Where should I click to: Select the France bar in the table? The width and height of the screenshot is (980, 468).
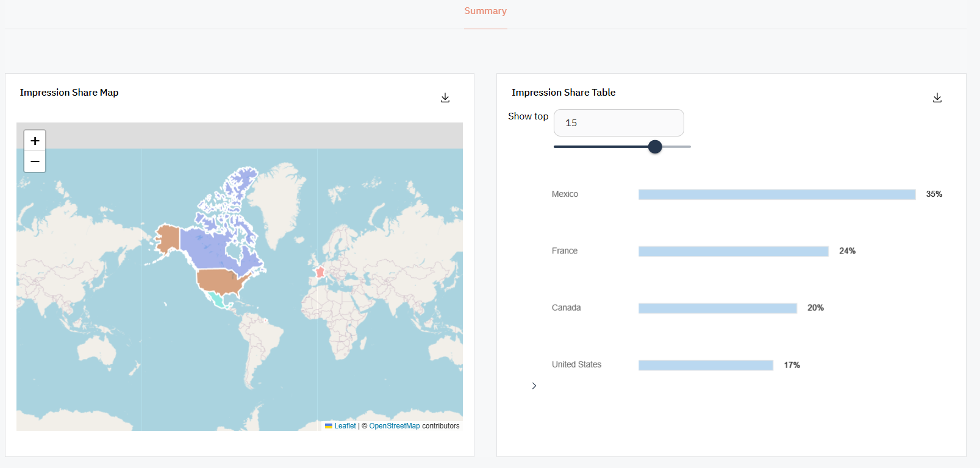pyautogui.click(x=733, y=251)
